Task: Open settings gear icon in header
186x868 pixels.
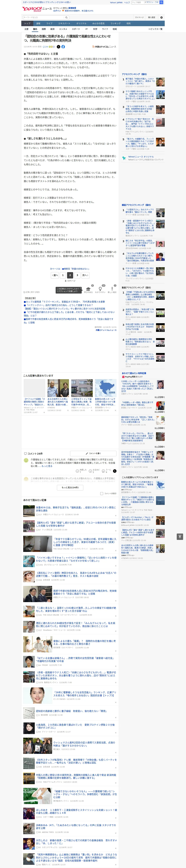Action: [161, 17]
